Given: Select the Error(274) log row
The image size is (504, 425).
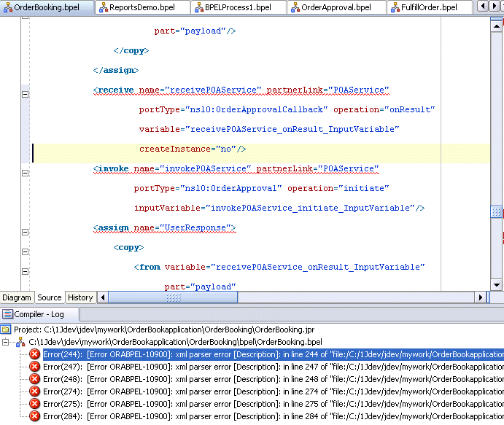Looking at the screenshot, I should 274,391.
